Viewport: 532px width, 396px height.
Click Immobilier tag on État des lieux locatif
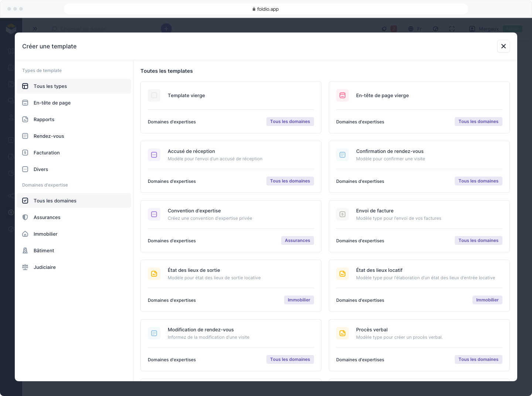(x=487, y=300)
